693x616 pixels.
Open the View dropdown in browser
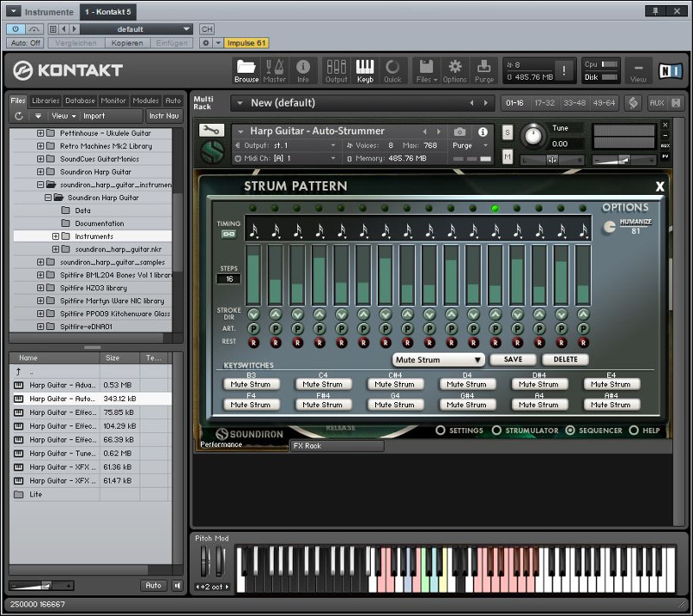click(63, 116)
